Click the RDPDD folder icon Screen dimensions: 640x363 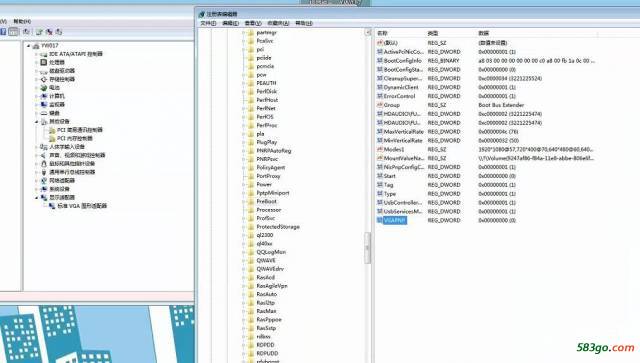coord(251,345)
